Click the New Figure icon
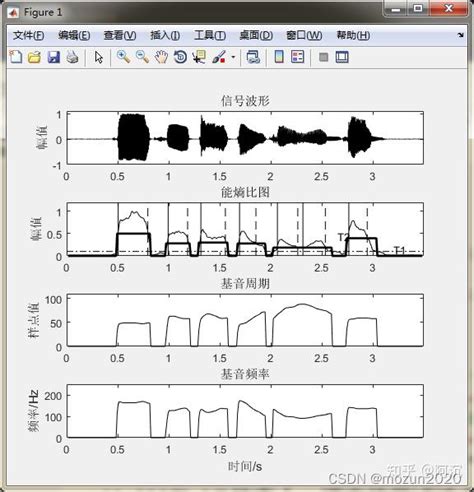 16,57
